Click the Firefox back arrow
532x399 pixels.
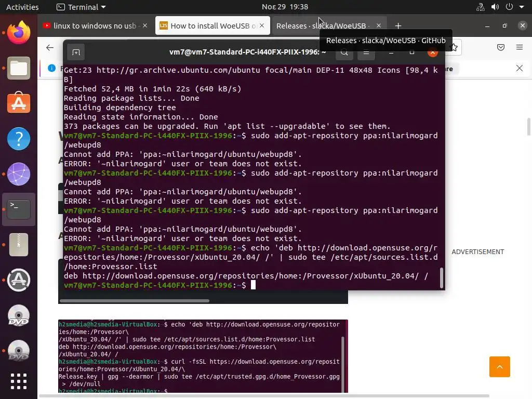(x=50, y=47)
